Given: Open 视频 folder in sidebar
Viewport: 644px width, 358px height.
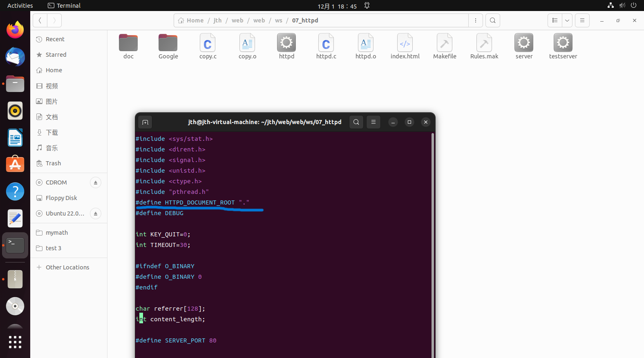Looking at the screenshot, I should coord(69,86).
